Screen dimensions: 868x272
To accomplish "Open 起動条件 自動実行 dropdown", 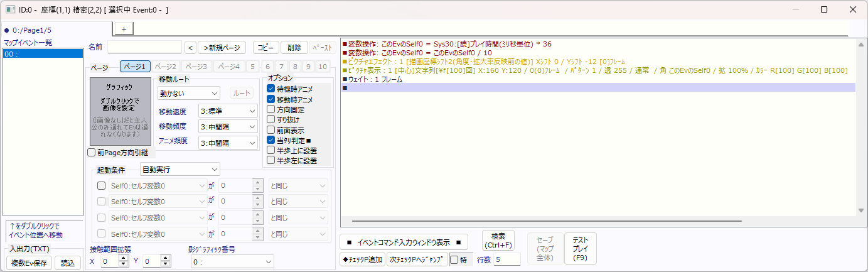I will [x=179, y=169].
